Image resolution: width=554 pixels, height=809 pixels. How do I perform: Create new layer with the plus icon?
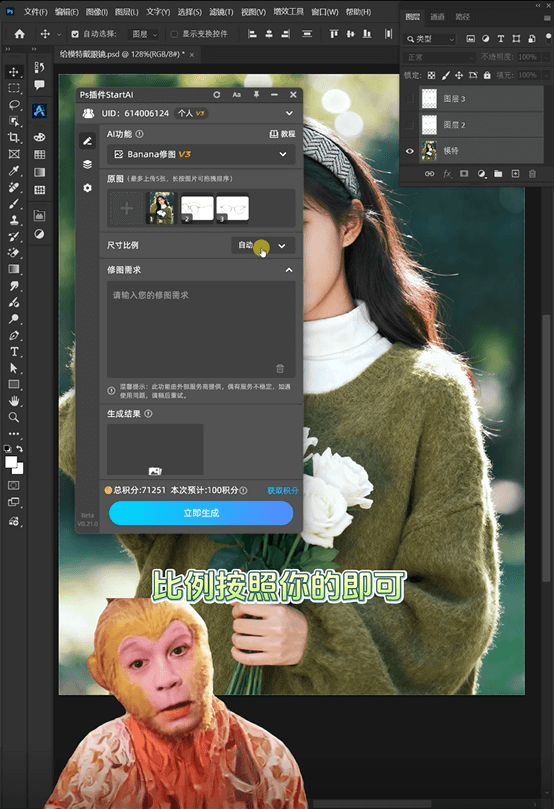pyautogui.click(x=515, y=174)
